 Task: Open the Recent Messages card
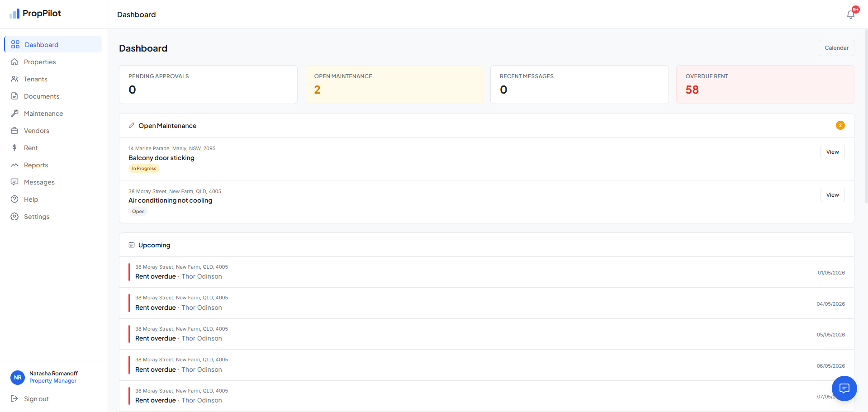579,85
